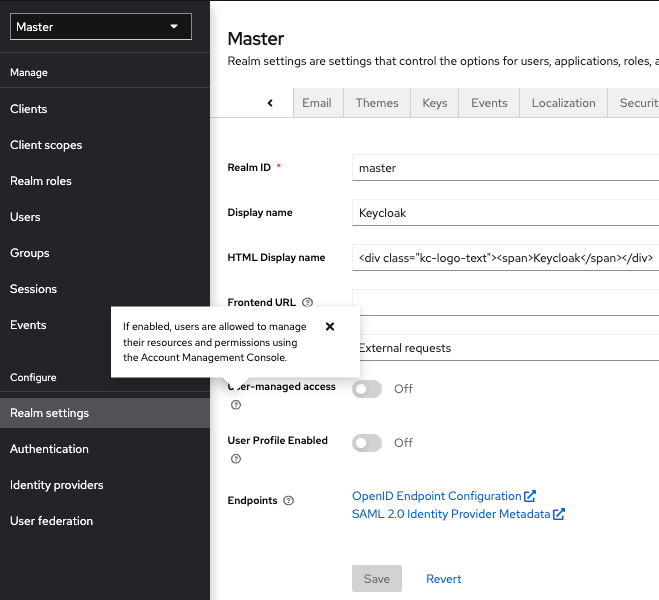This screenshot has width=659, height=600.
Task: Open Sessions in the sidebar
Action: (33, 289)
